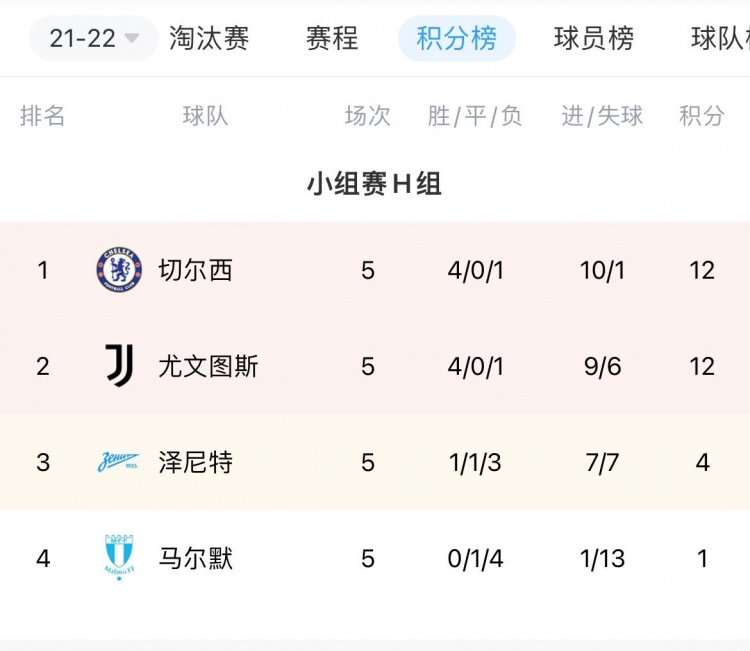Select the 积分榜 tab

click(457, 38)
